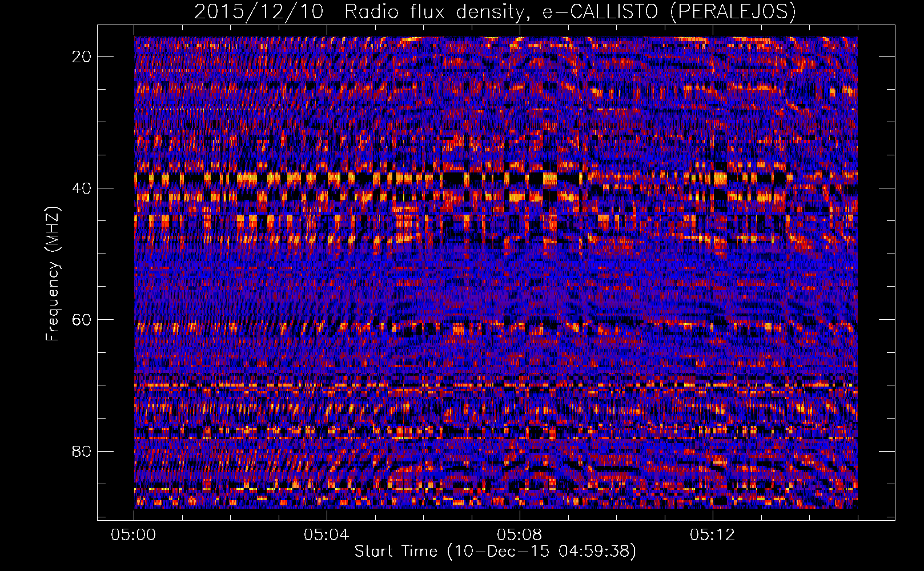This screenshot has height=571, width=924.
Task: Select the 60 frequency tick label
Action: click(x=82, y=320)
